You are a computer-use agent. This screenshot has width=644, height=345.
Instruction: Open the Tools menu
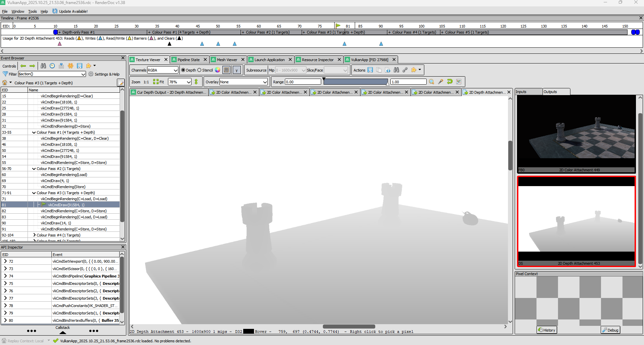click(x=32, y=11)
